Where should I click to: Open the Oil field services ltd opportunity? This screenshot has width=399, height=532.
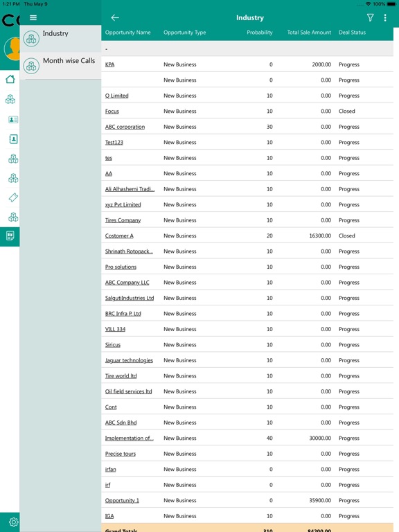(x=128, y=392)
